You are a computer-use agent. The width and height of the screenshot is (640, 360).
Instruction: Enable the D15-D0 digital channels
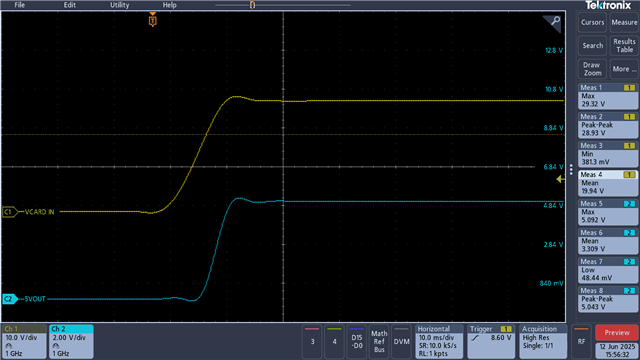(357, 341)
